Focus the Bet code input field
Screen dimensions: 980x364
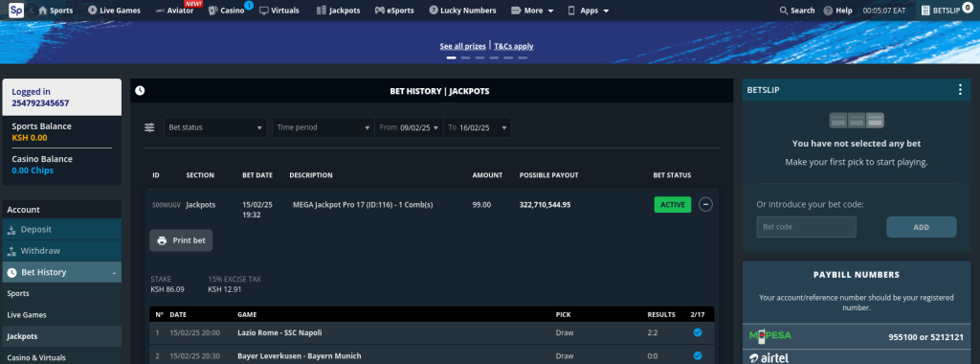click(806, 227)
